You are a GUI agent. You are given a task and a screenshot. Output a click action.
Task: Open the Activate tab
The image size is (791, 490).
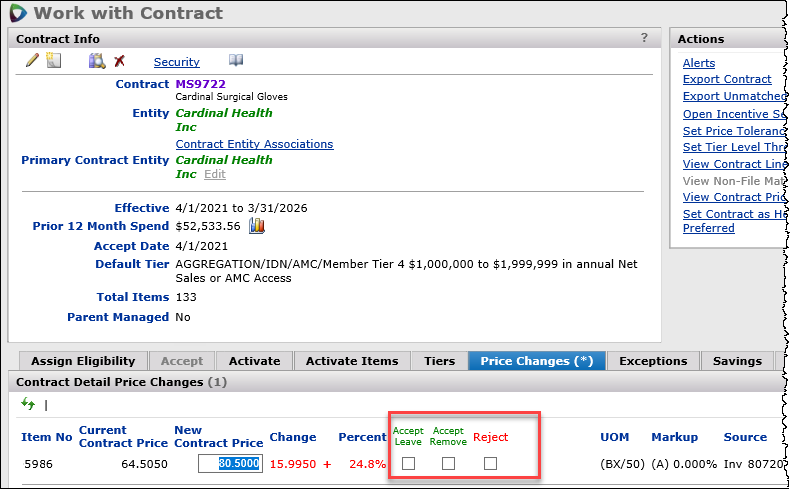click(254, 361)
